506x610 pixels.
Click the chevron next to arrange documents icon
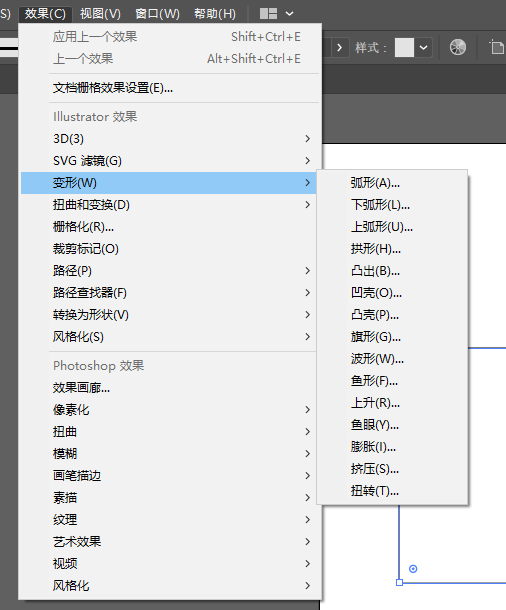pos(289,14)
